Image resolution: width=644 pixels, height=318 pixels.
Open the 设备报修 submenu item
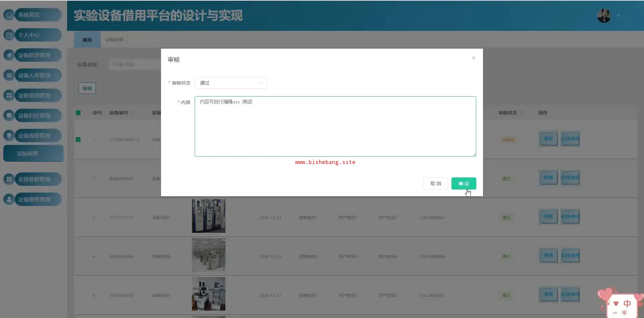33,153
